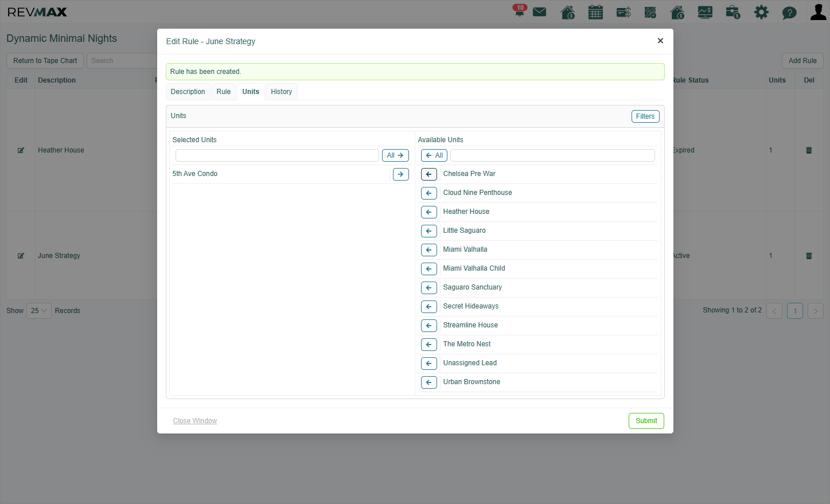Switch to the Description tab
The image size is (830, 504).
click(x=188, y=92)
